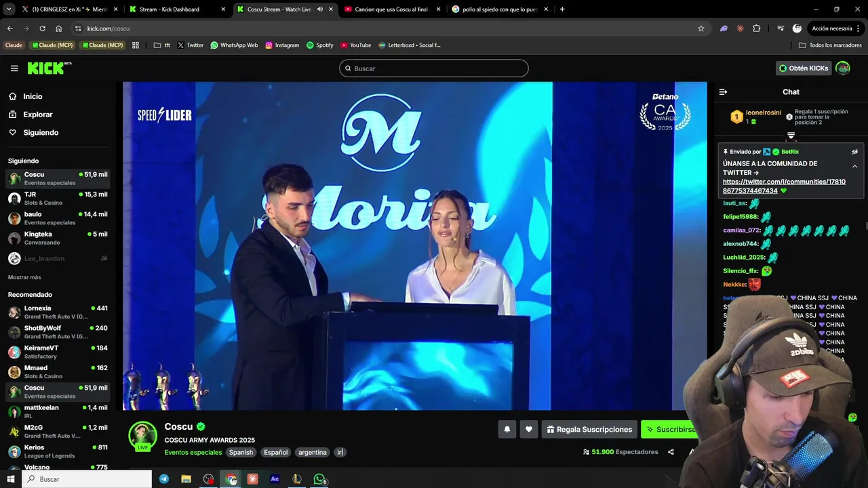Screen dimensions: 868x488
Task: Toggle follow heart for Coscu
Action: (529, 429)
